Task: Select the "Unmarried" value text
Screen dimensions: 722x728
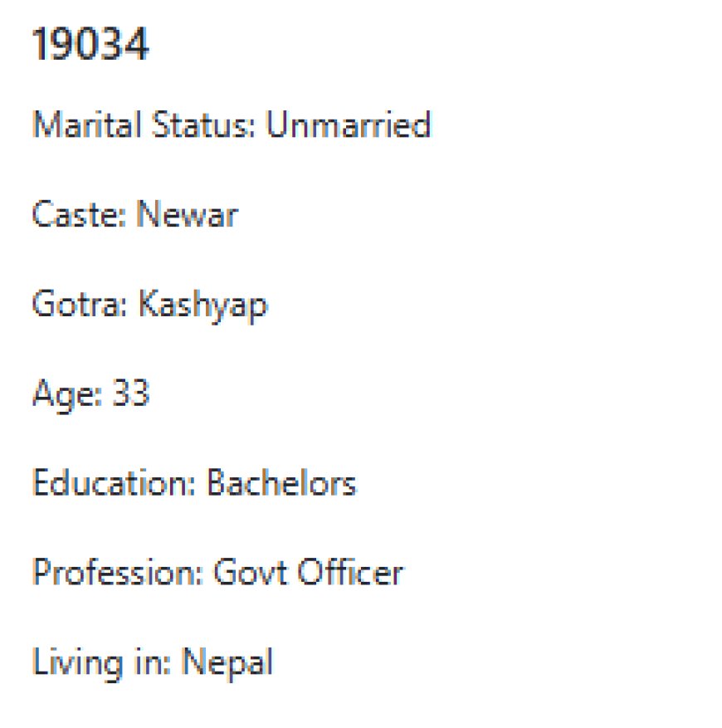Action: point(349,125)
